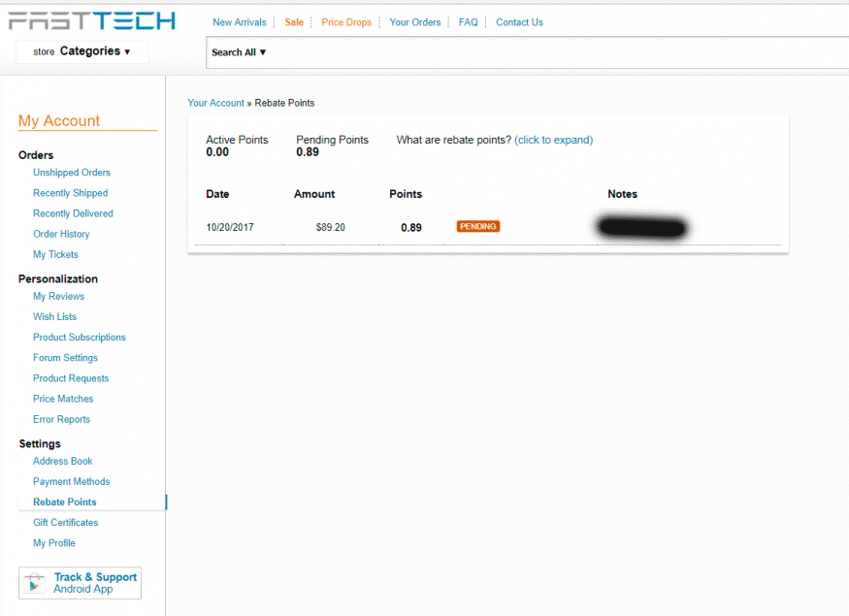The height and width of the screenshot is (616, 849).
Task: Click the Google Play Android App icon
Action: tap(36, 583)
